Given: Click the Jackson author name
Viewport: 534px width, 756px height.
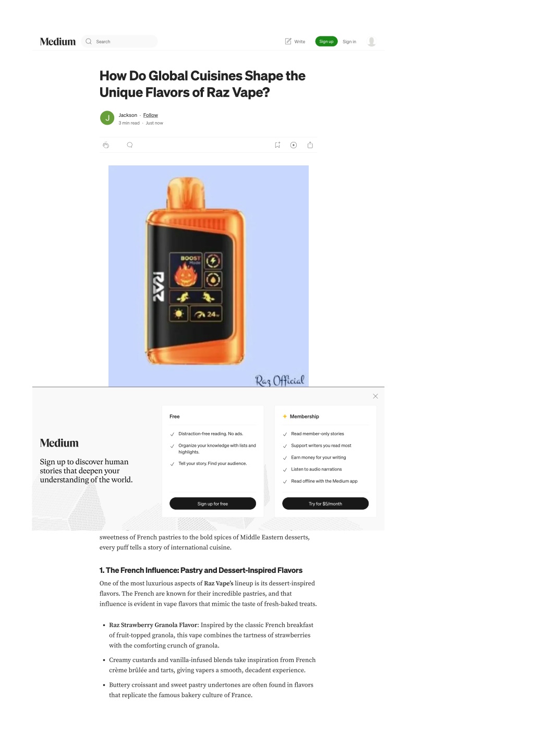Looking at the screenshot, I should click(x=128, y=115).
